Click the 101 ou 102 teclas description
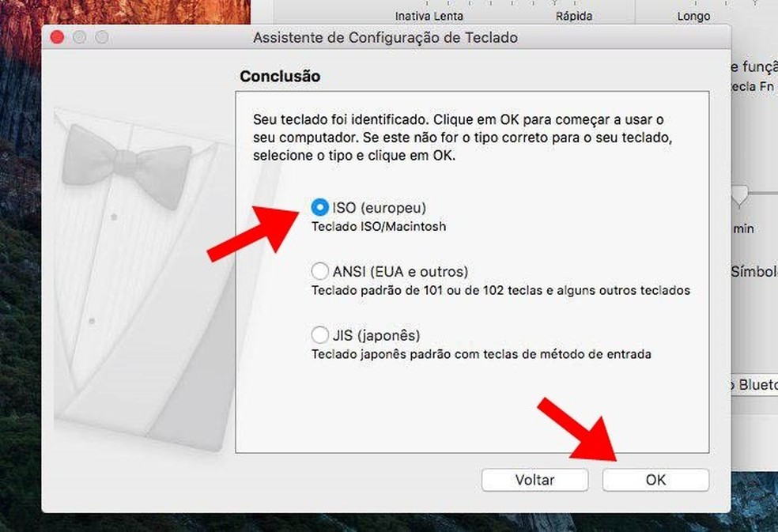This screenshot has height=532, width=778. [x=500, y=290]
